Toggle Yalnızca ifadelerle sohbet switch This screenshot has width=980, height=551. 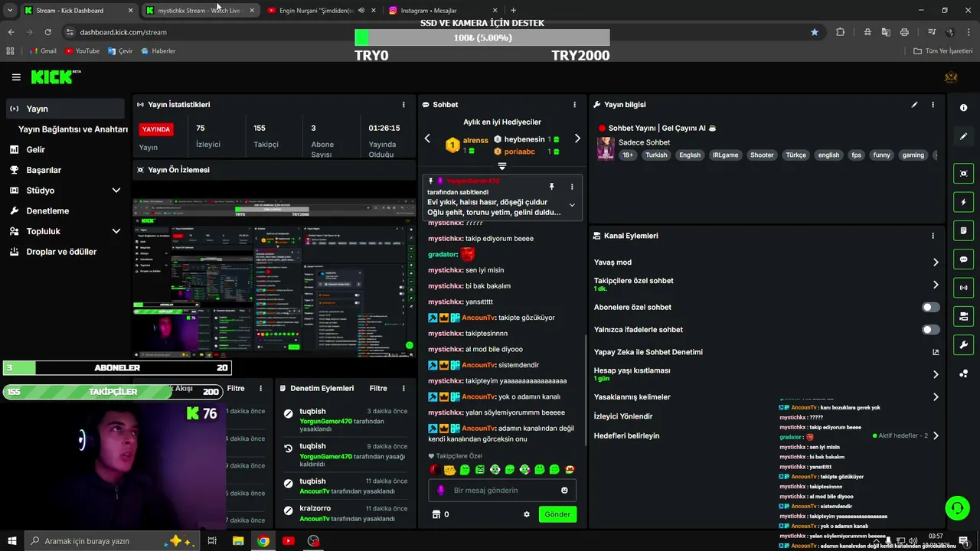coord(930,330)
